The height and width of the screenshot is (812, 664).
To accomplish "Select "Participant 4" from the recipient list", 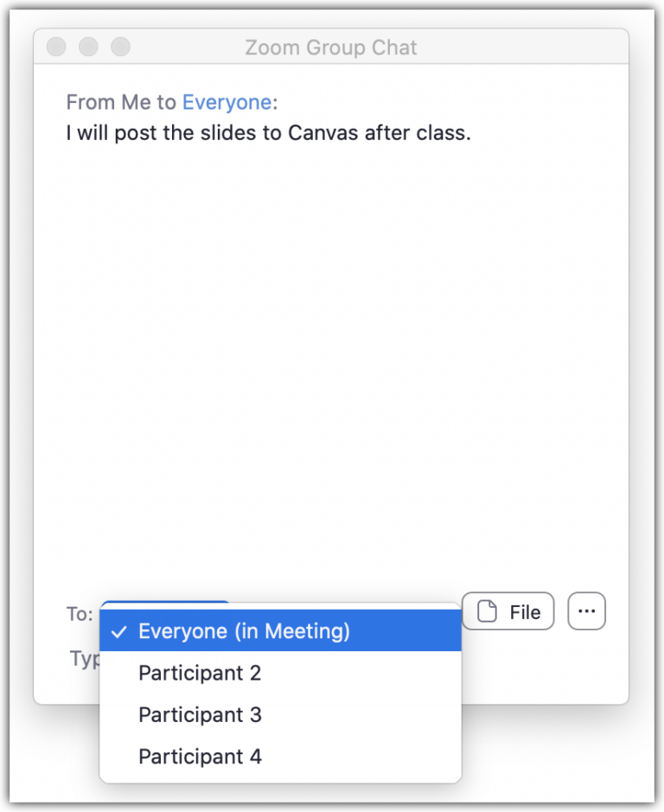I will [199, 756].
